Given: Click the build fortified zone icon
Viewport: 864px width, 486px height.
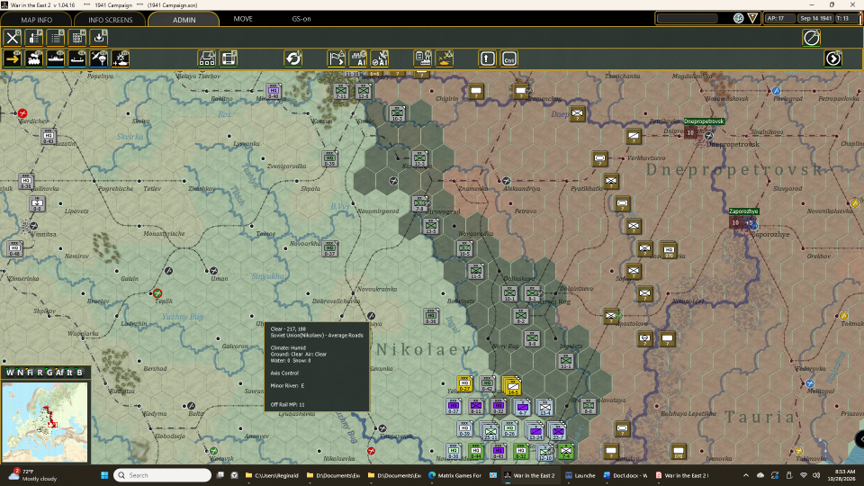Looking at the screenshot, I should tap(207, 58).
